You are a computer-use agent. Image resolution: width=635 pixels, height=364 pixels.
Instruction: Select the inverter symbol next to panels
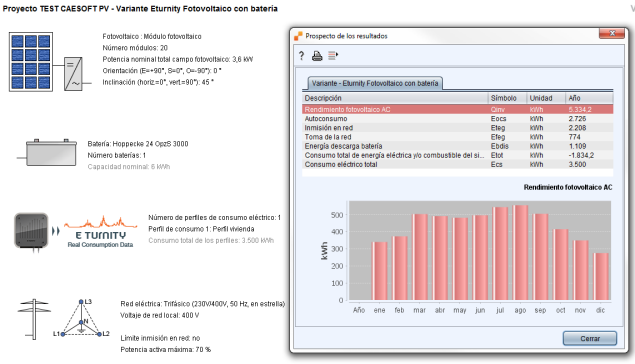[73, 74]
